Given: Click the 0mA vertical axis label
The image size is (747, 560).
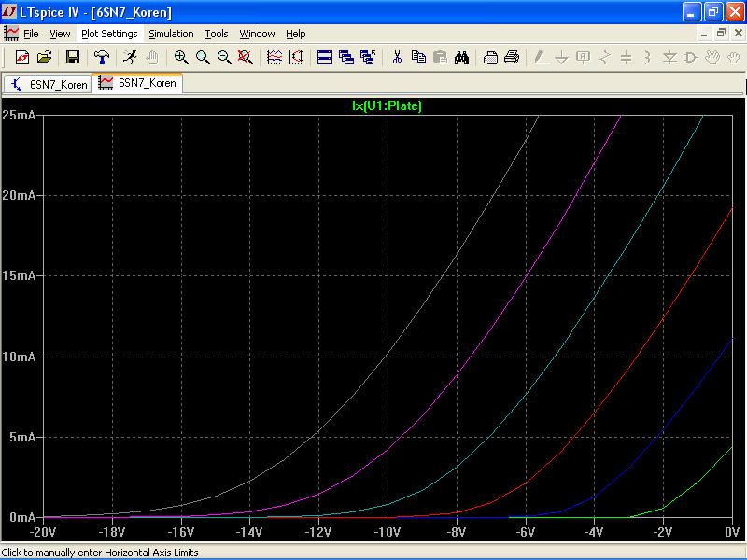Looking at the screenshot, I should click(22, 517).
